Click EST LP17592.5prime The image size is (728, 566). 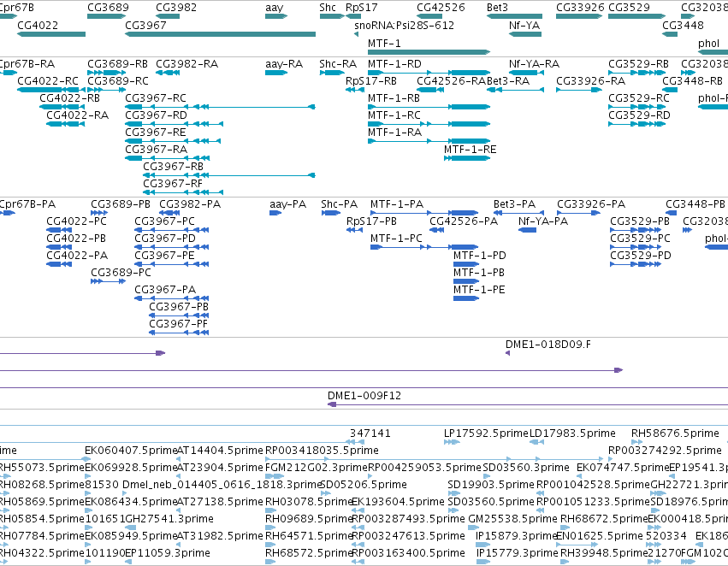coord(486,433)
